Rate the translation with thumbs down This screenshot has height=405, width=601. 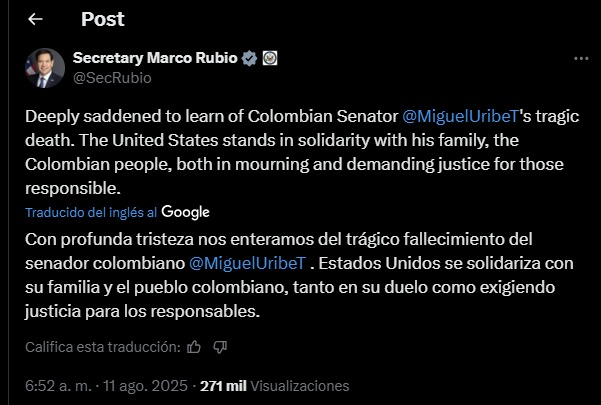pyautogui.click(x=221, y=347)
